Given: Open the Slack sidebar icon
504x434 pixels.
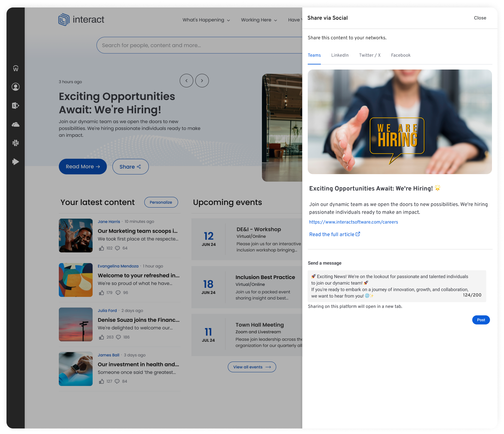Looking at the screenshot, I should pyautogui.click(x=16, y=143).
